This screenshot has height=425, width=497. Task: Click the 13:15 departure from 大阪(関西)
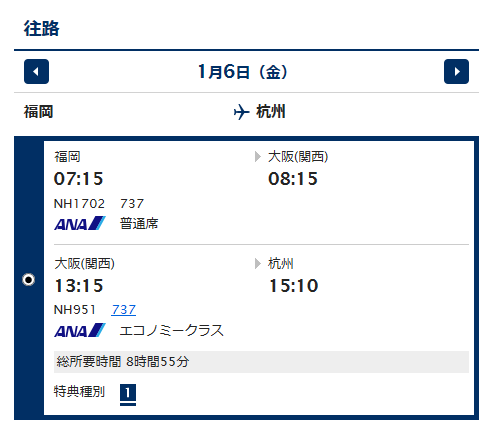(x=79, y=286)
